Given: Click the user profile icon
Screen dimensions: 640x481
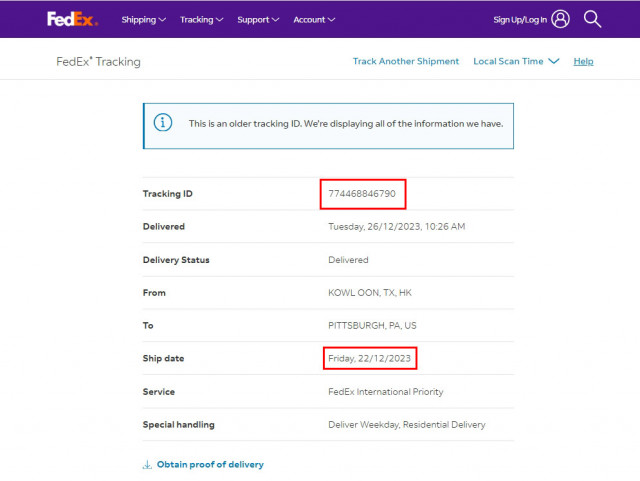Looking at the screenshot, I should tap(560, 19).
